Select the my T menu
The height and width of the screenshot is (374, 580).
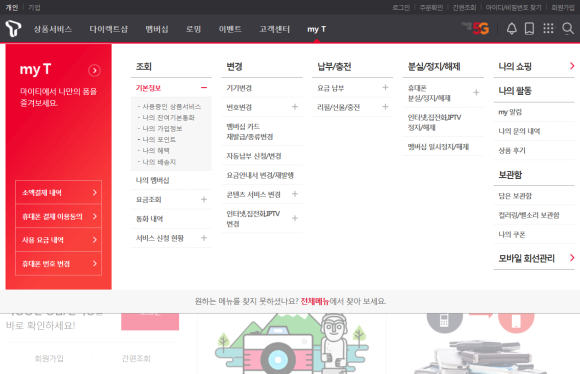[x=317, y=29]
